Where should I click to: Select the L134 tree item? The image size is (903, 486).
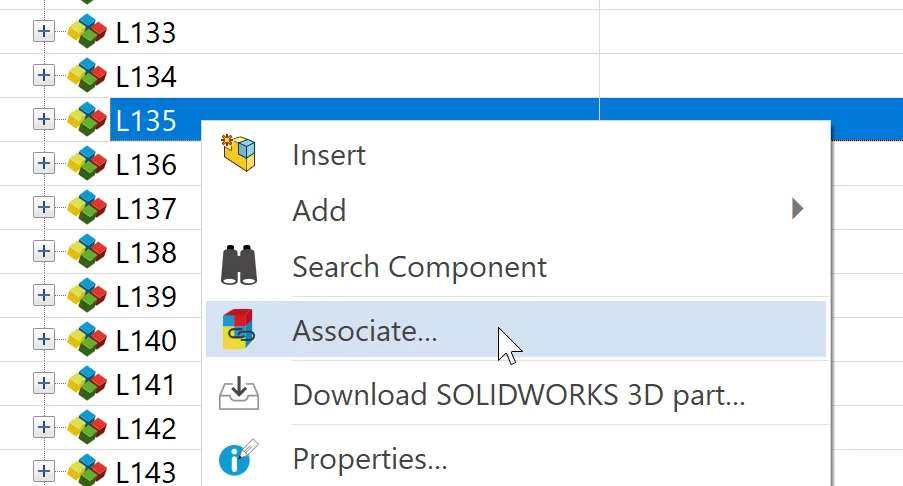(x=146, y=77)
